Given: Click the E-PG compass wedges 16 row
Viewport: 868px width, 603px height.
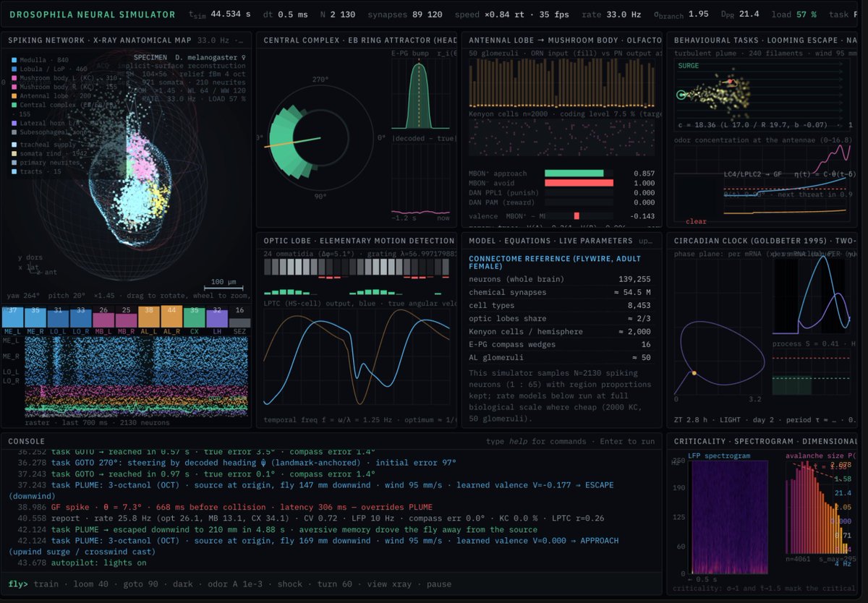Looking at the screenshot, I should [559, 344].
